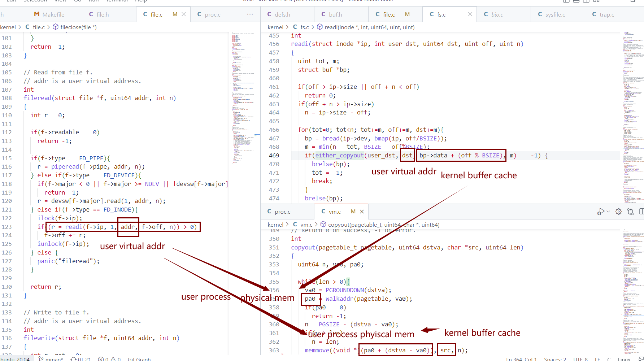
Task: Click the mman git branch indicator
Action: coord(51,359)
